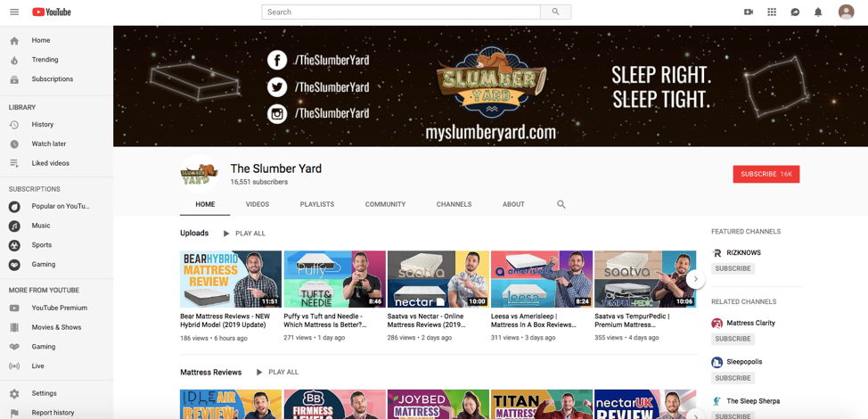
Task: Open Watch later list
Action: click(56, 144)
